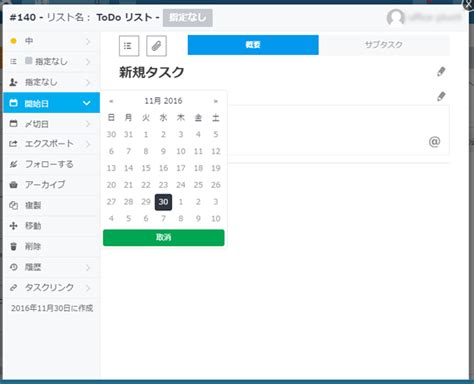Pick 18 in the November calendar
Viewport: 474px width, 384px height.
[x=198, y=168]
